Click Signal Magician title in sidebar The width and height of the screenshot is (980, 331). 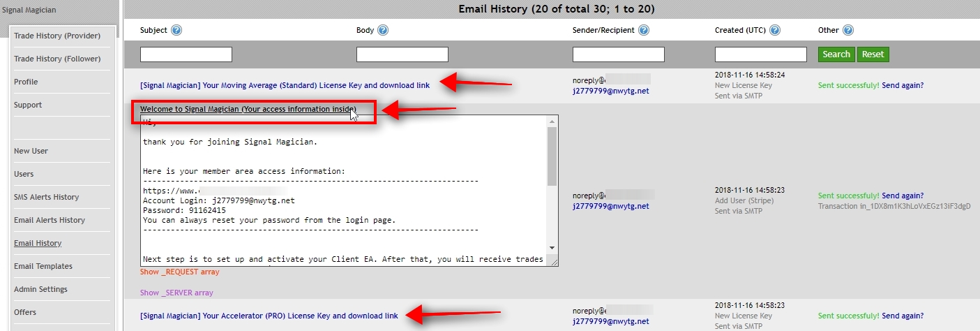(x=29, y=10)
